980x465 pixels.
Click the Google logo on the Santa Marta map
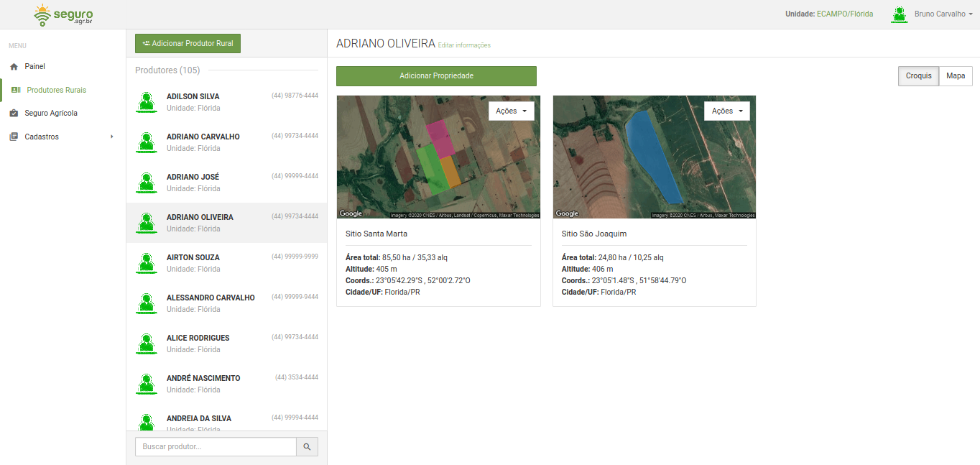tap(351, 213)
